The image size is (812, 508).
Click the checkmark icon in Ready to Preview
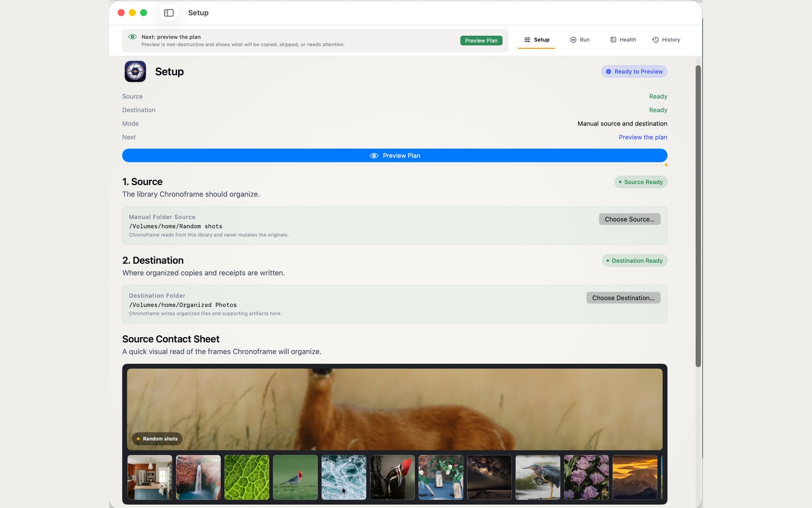coord(608,72)
